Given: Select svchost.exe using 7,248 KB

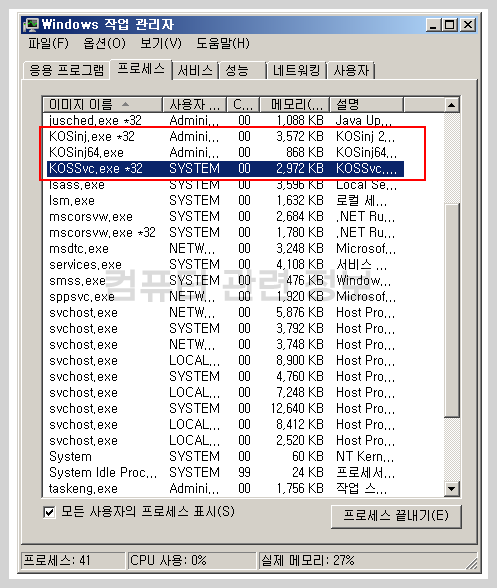Looking at the screenshot, I should click(x=225, y=393).
